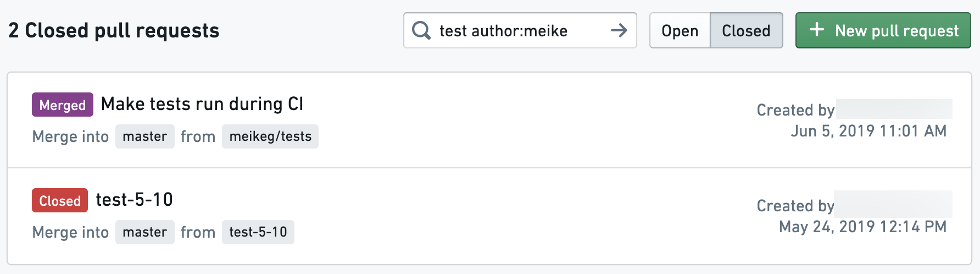Click the May 24, 2019 12:14 PM timestamp
Viewport: 980px width, 274px height.
click(863, 227)
